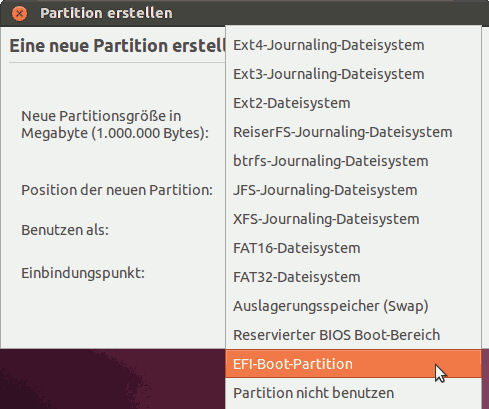The width and height of the screenshot is (489, 409).
Task: Click the Einbindungspunkt: label
Action: coord(83,273)
